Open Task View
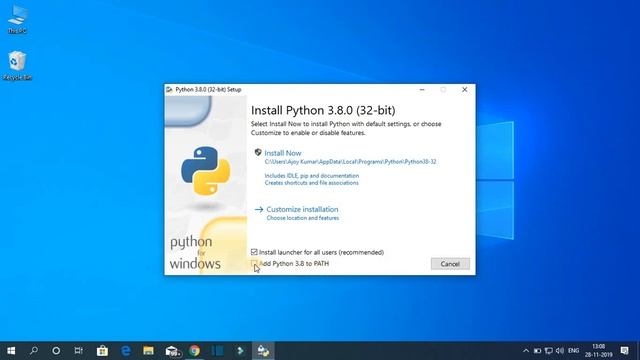Viewport: 640px width, 360px height. click(x=78, y=351)
